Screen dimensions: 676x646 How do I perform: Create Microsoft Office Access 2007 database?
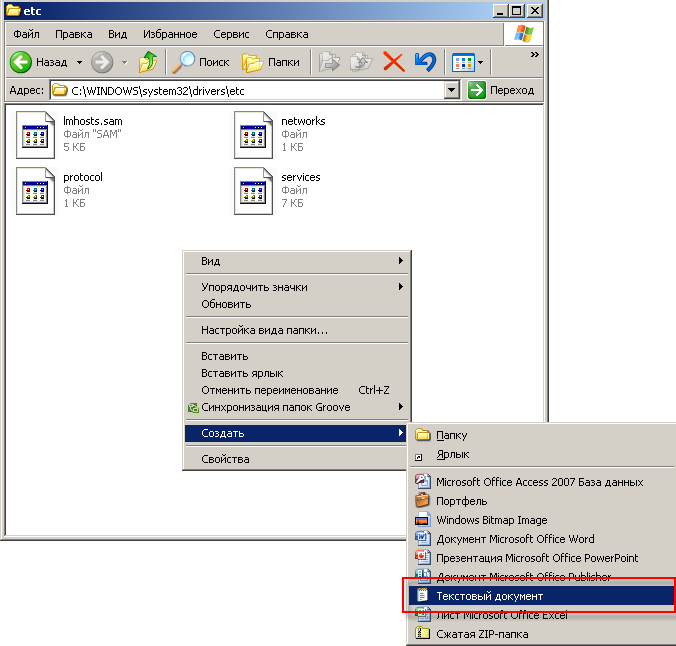pyautogui.click(x=542, y=482)
